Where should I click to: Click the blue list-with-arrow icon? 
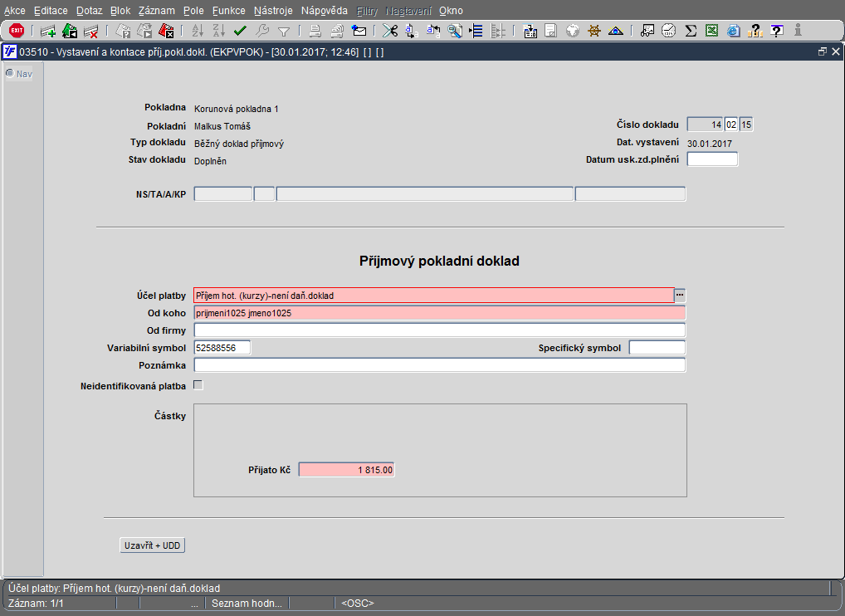tap(476, 32)
